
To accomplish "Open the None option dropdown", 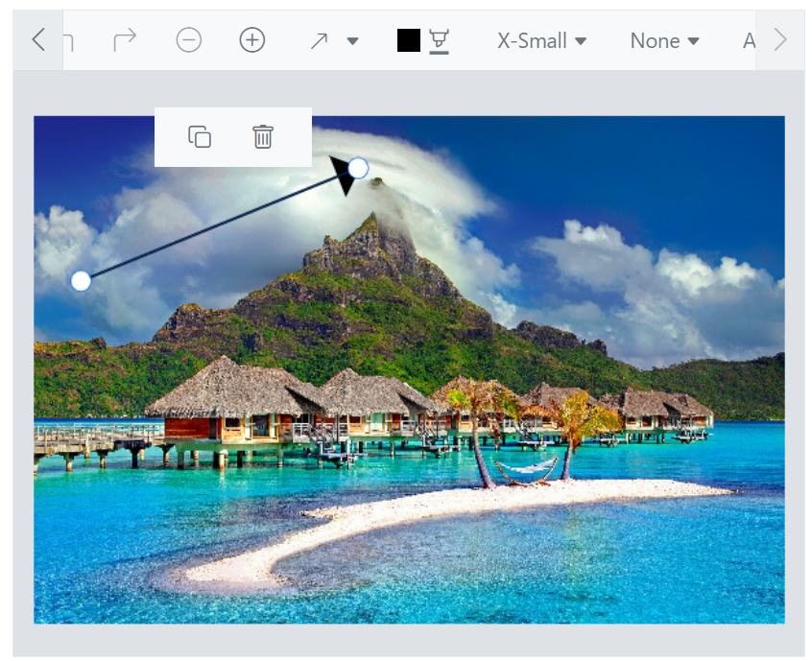I will tap(662, 41).
